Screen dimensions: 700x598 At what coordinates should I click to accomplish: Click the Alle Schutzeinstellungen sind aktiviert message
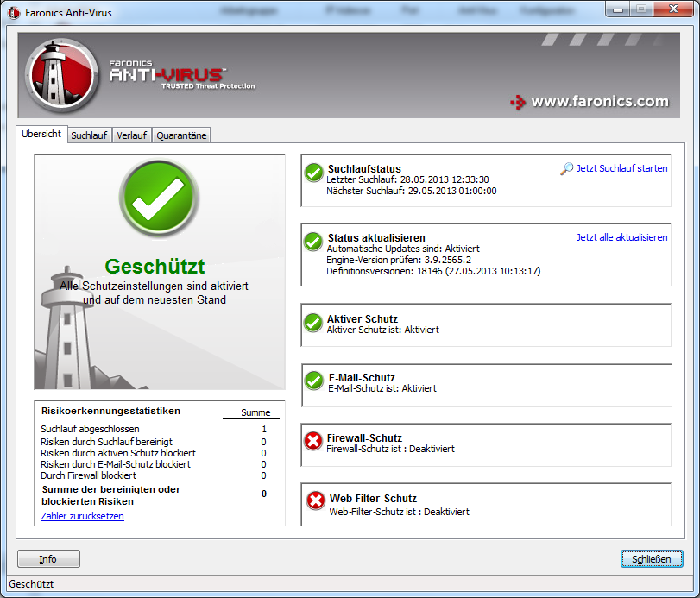(x=154, y=293)
